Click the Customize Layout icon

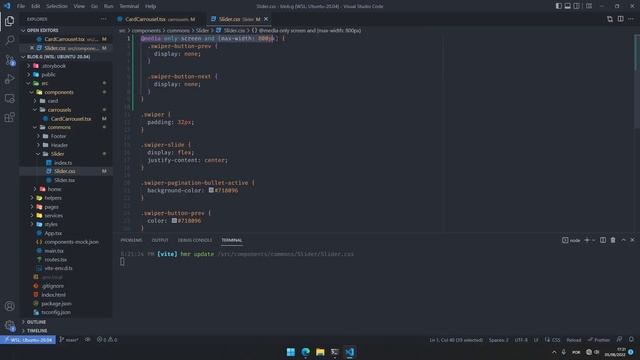pyautogui.click(x=589, y=6)
